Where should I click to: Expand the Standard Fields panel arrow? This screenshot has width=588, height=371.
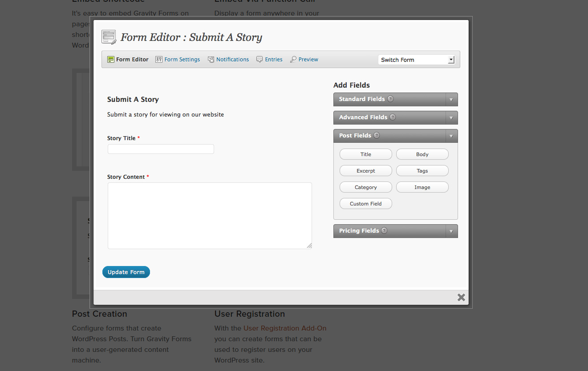coord(451,100)
